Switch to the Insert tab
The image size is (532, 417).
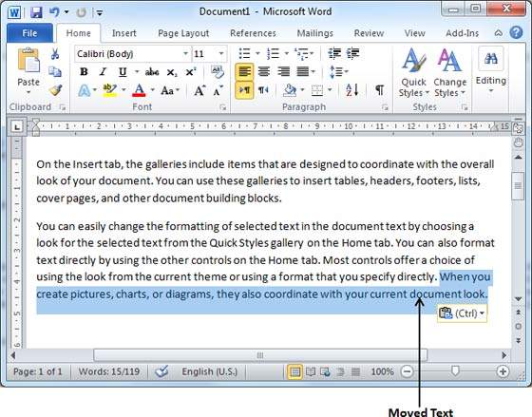click(123, 33)
